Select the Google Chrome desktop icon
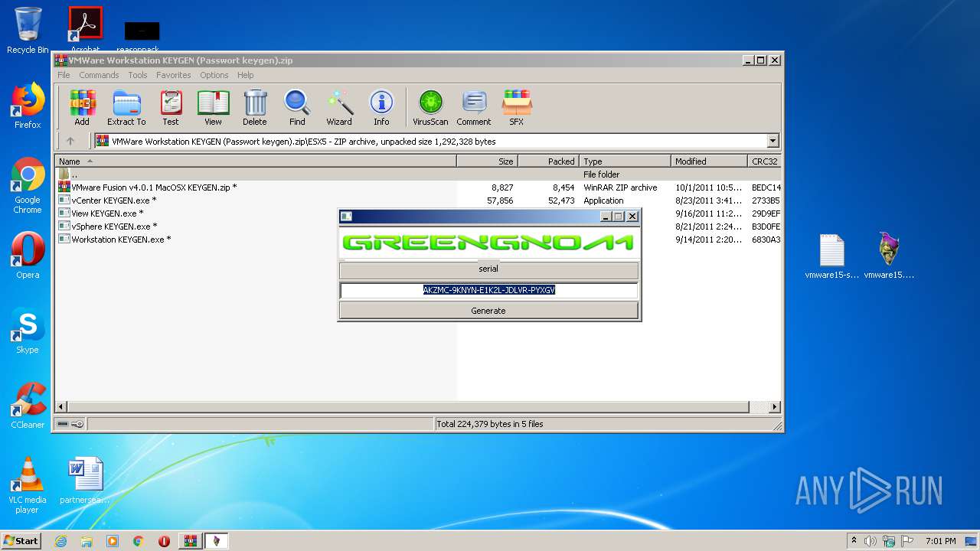The width and height of the screenshot is (980, 551). tap(28, 186)
